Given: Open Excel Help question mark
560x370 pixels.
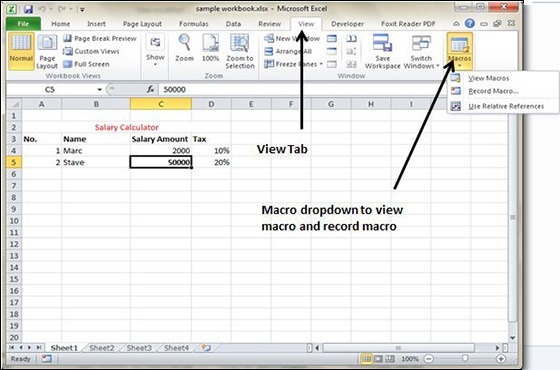Looking at the screenshot, I should pyautogui.click(x=470, y=24).
